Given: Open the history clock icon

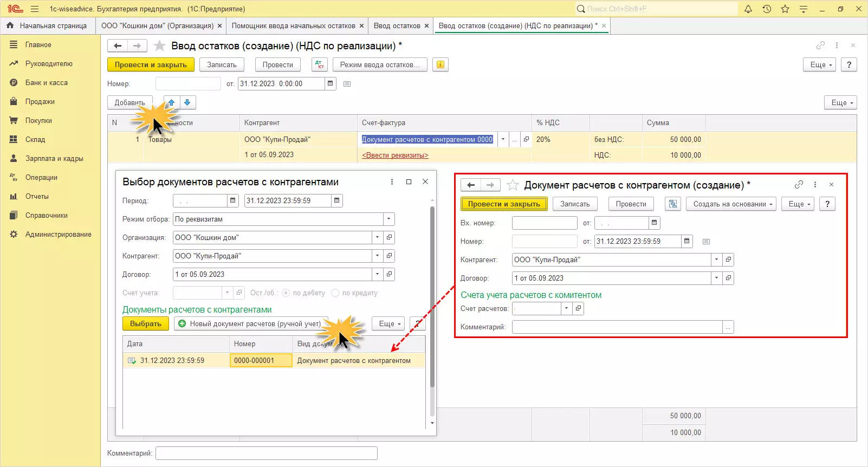Looking at the screenshot, I should pyautogui.click(x=767, y=9).
